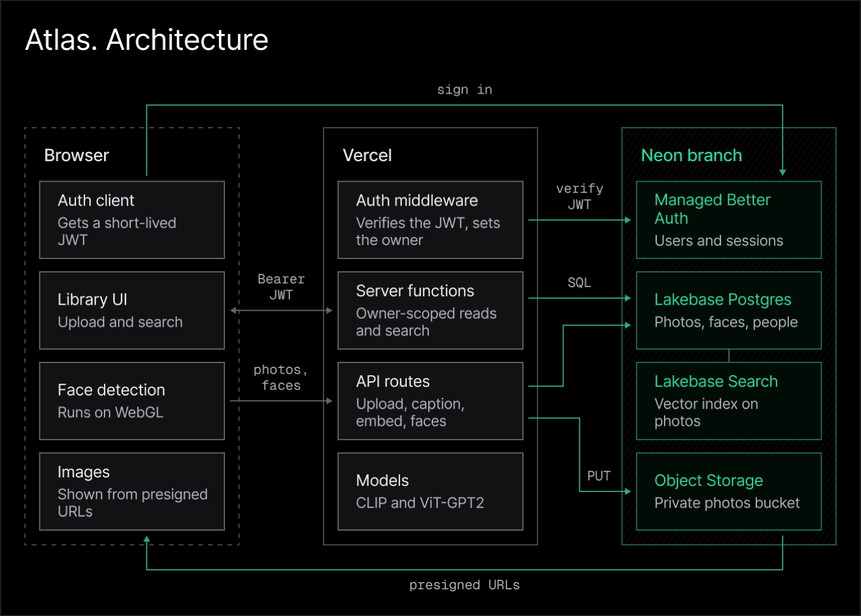Image resolution: width=861 pixels, height=616 pixels.
Task: Click the Server functions box
Action: click(x=431, y=310)
